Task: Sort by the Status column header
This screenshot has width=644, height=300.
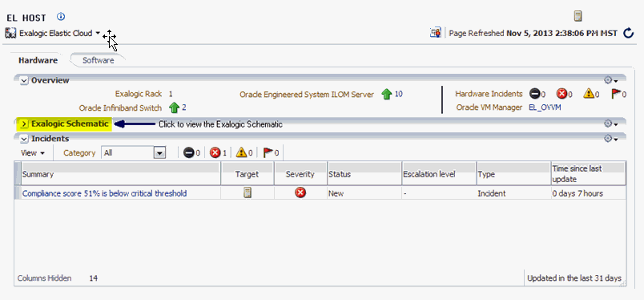Action: point(364,173)
